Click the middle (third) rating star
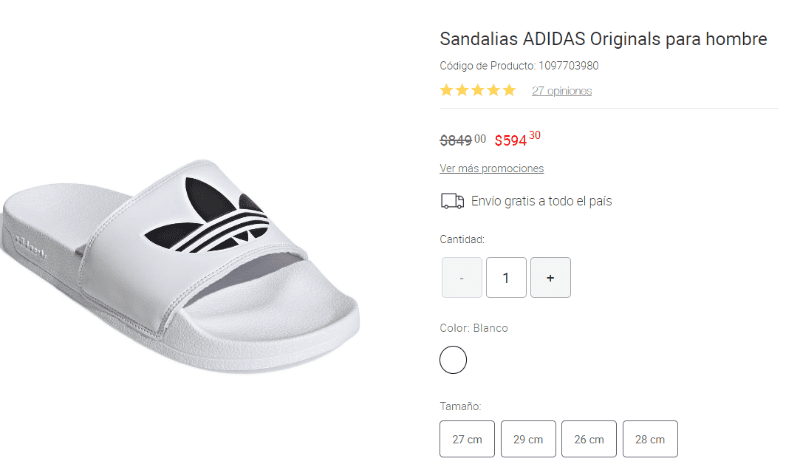The height and width of the screenshot is (467, 800). (478, 90)
